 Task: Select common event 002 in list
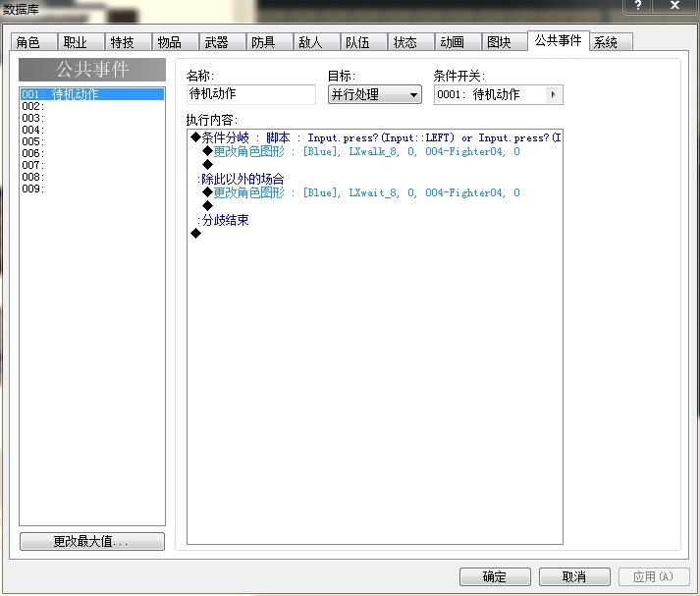[92, 106]
